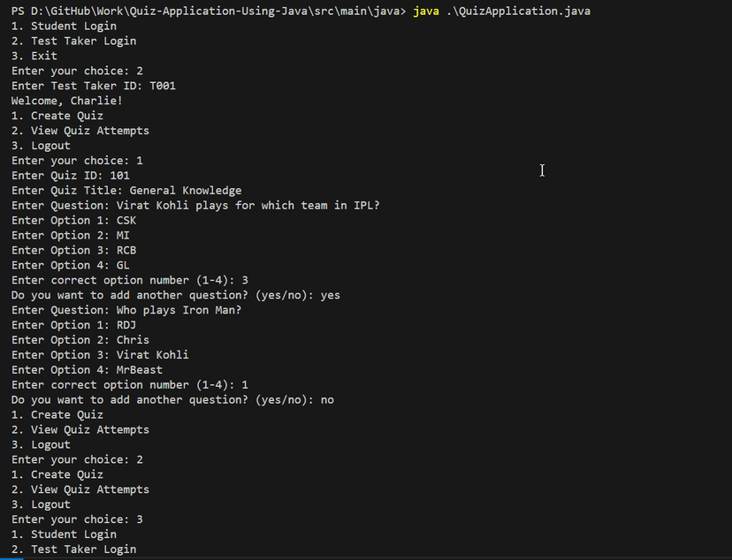Click the '3. Exit' menu line
This screenshot has width=732, height=560.
tap(34, 56)
